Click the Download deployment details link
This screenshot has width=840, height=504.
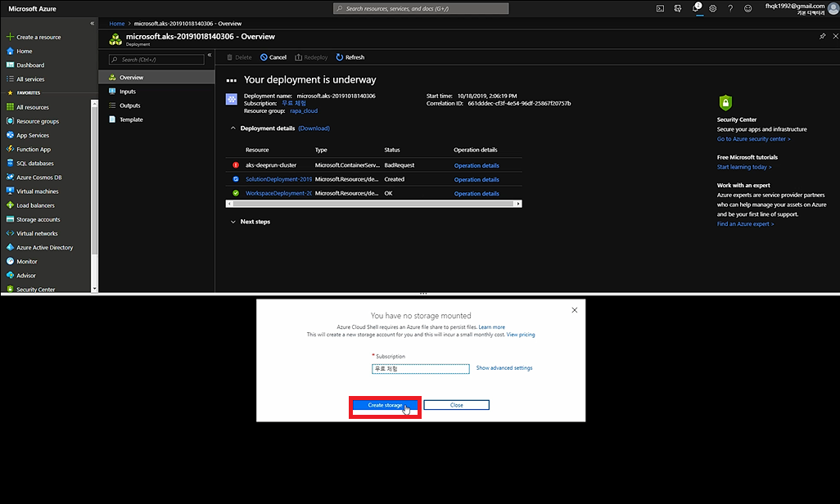314,128
